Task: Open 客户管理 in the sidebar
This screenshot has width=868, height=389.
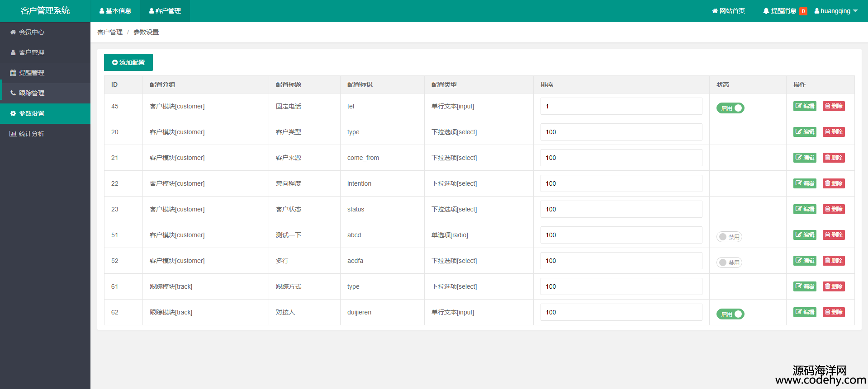Action: pos(45,52)
